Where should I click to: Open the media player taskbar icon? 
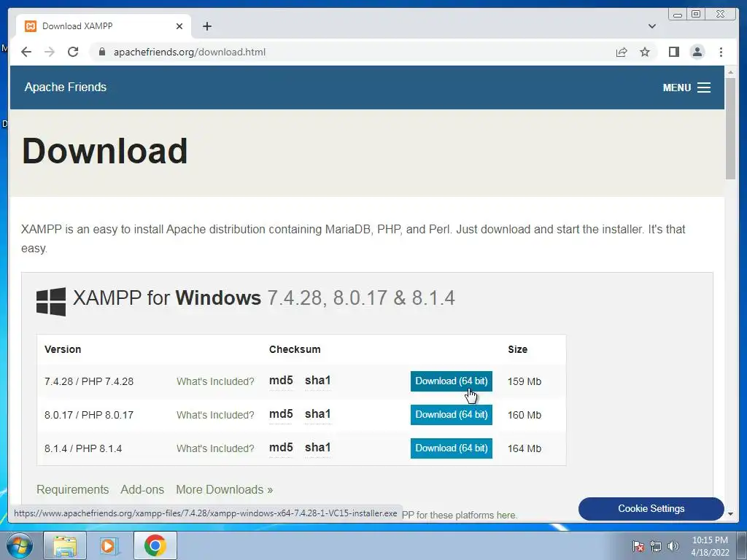point(109,545)
